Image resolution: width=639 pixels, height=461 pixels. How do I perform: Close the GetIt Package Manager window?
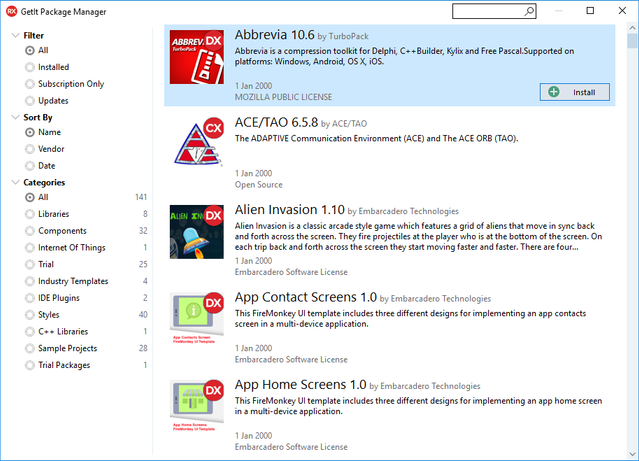click(x=622, y=11)
